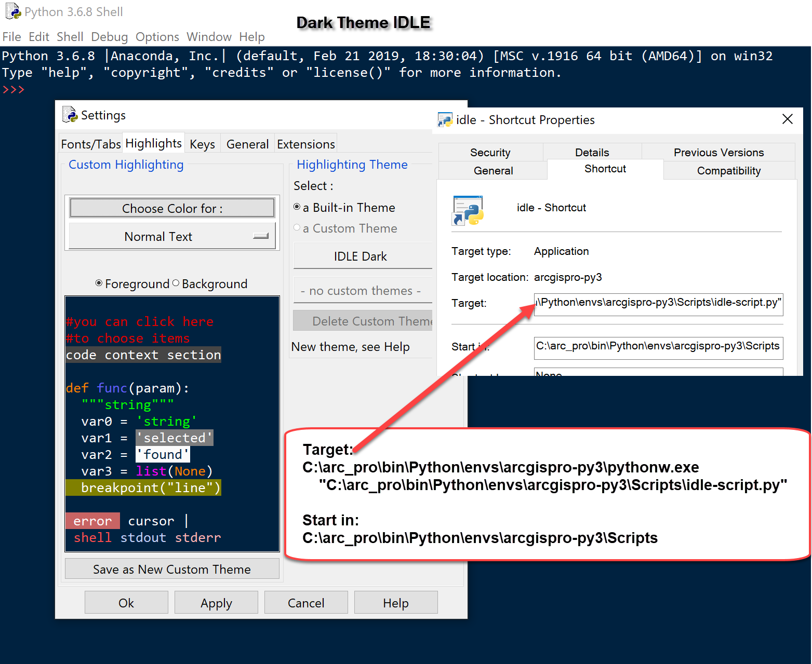The height and width of the screenshot is (664, 812).
Task: Click the 'Target location:' label in Shortcut Properties
Action: click(490, 277)
